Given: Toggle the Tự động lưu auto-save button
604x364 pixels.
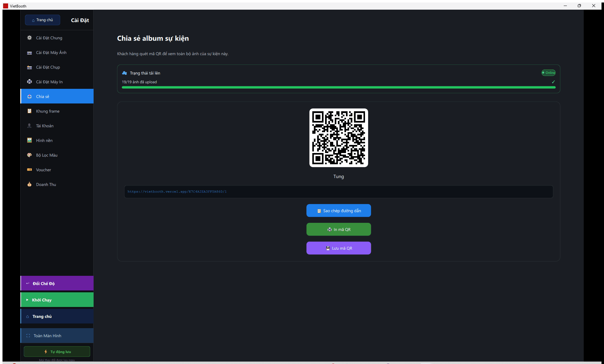Looking at the screenshot, I should pos(57,352).
